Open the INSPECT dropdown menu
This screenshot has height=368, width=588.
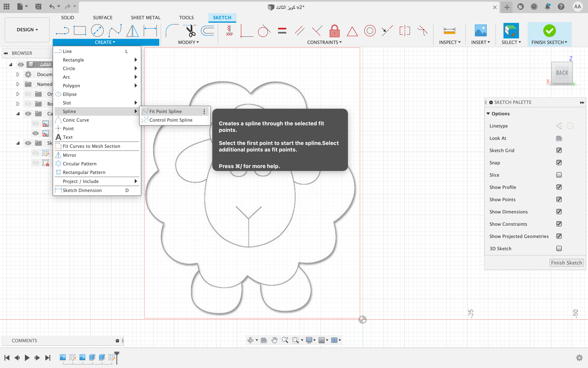point(450,42)
